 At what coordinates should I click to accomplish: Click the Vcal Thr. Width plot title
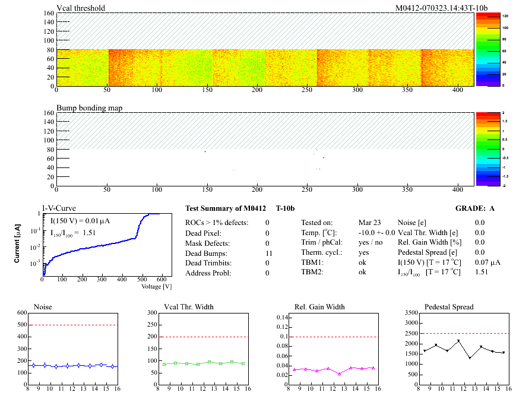pos(189,307)
